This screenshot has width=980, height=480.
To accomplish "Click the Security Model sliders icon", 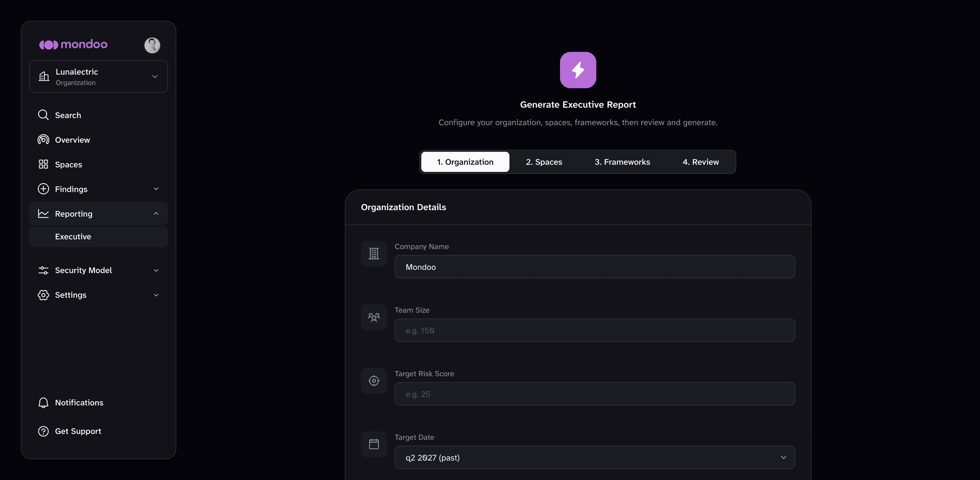I will pyautogui.click(x=43, y=270).
